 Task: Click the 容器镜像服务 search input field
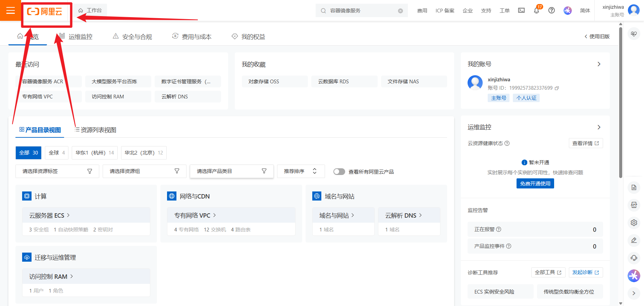tap(362, 11)
